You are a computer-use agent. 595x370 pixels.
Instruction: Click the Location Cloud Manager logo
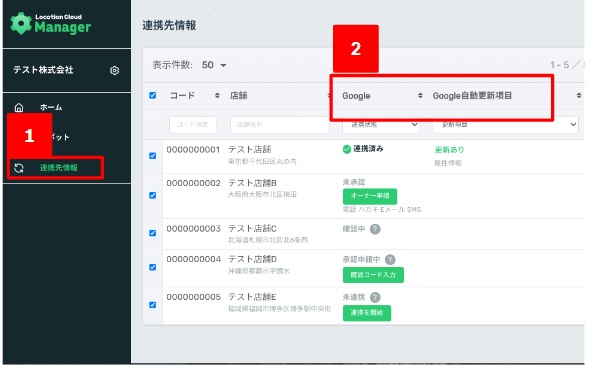pyautogui.click(x=50, y=24)
